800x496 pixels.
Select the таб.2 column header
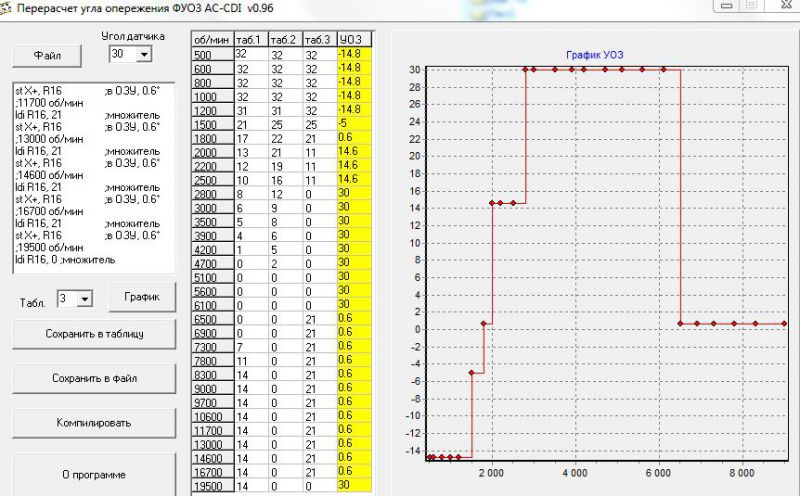[284, 39]
